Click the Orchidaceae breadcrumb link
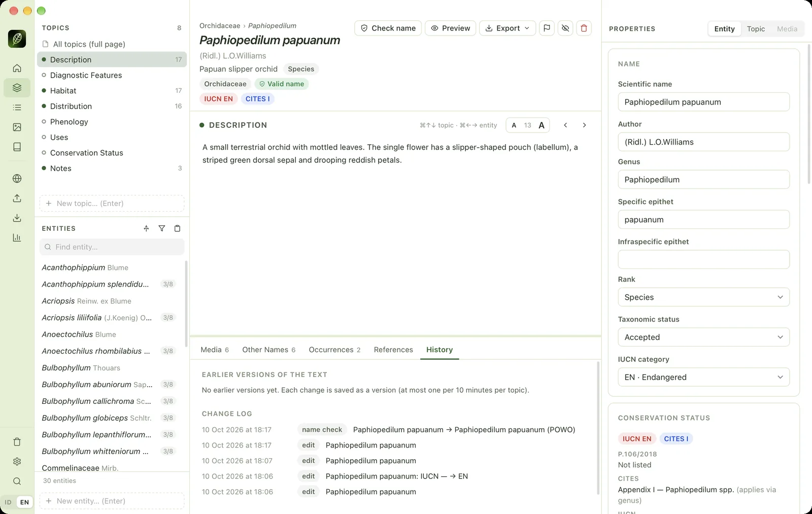The height and width of the screenshot is (514, 812). tap(220, 26)
